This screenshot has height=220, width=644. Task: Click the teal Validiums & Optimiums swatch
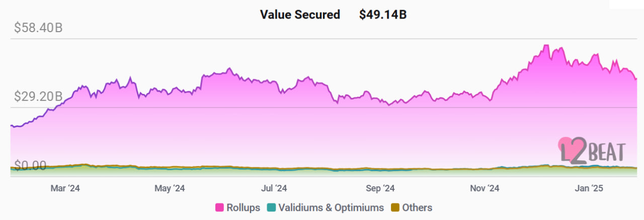point(272,207)
